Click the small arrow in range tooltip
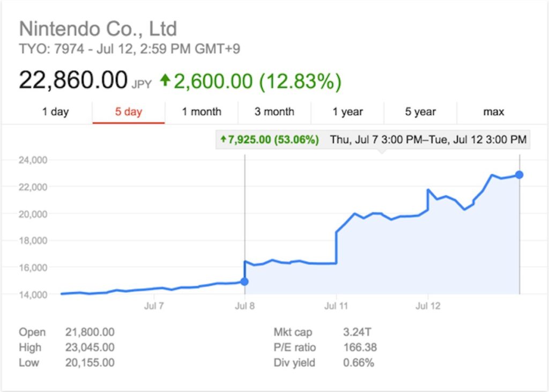549x392 pixels. (223, 140)
